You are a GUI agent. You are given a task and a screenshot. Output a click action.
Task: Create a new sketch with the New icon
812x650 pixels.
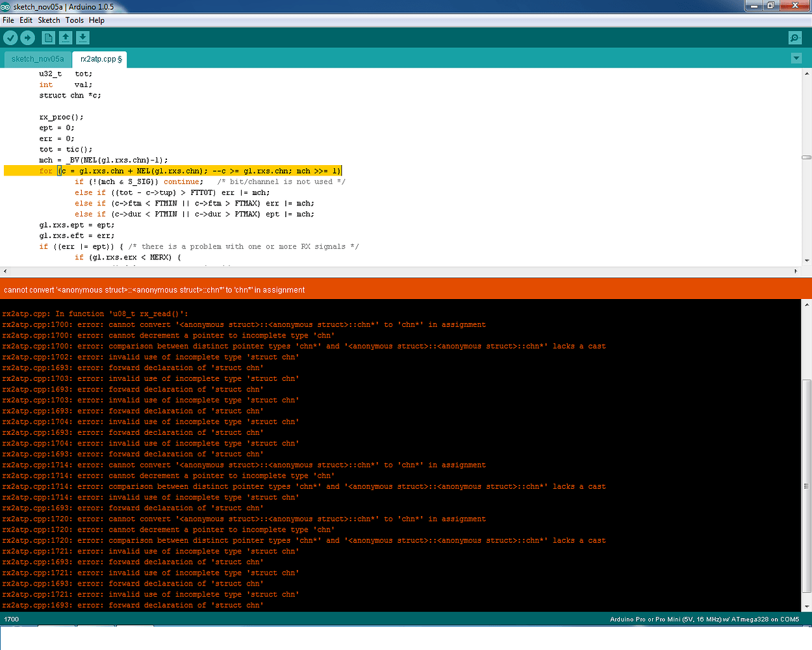48,38
